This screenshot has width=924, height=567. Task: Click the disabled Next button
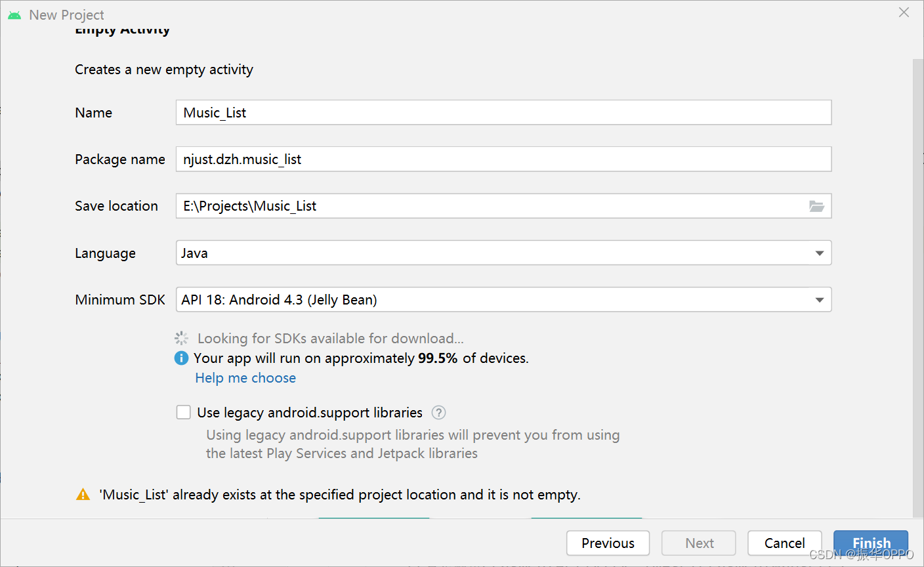699,543
